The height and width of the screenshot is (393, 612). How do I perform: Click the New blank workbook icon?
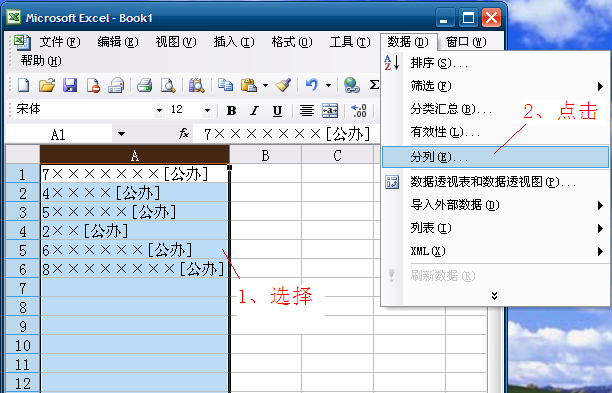coord(24,85)
